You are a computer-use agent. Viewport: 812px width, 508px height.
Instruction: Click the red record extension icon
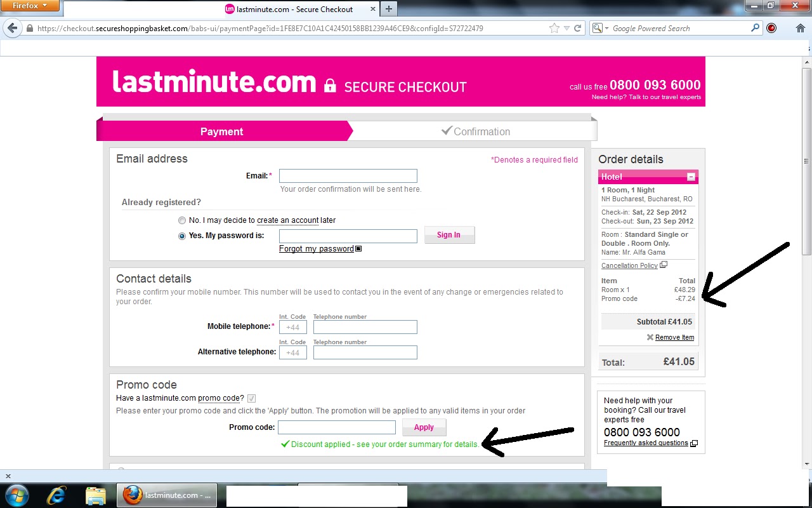coord(771,29)
